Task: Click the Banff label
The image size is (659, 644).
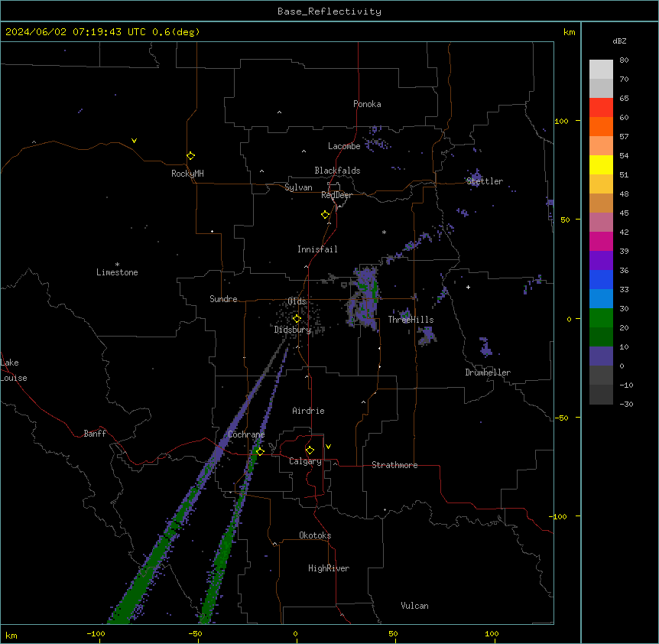Action: (95, 434)
